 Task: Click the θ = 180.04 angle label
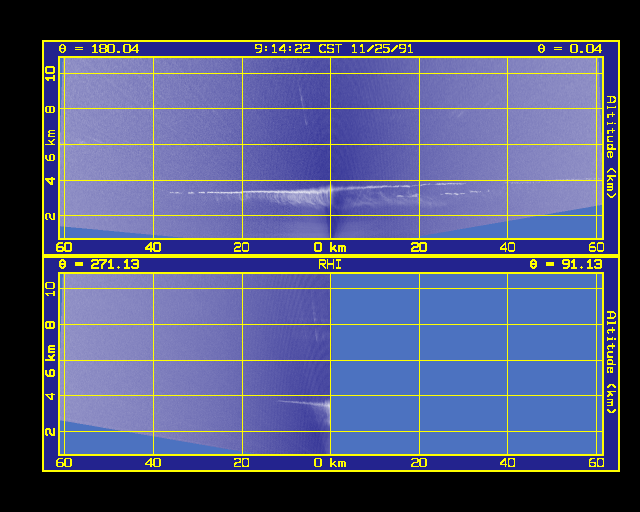click(99, 49)
